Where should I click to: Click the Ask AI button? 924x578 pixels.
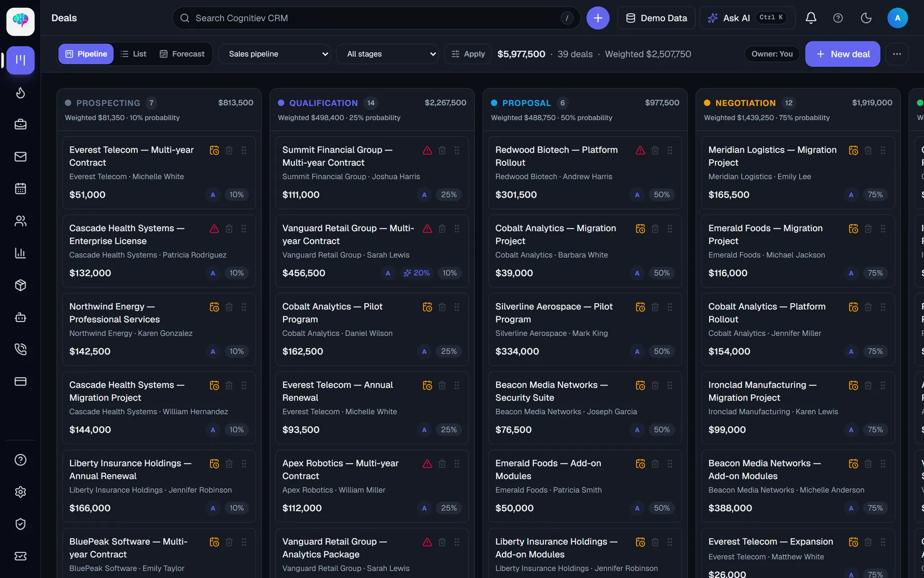[x=747, y=18]
